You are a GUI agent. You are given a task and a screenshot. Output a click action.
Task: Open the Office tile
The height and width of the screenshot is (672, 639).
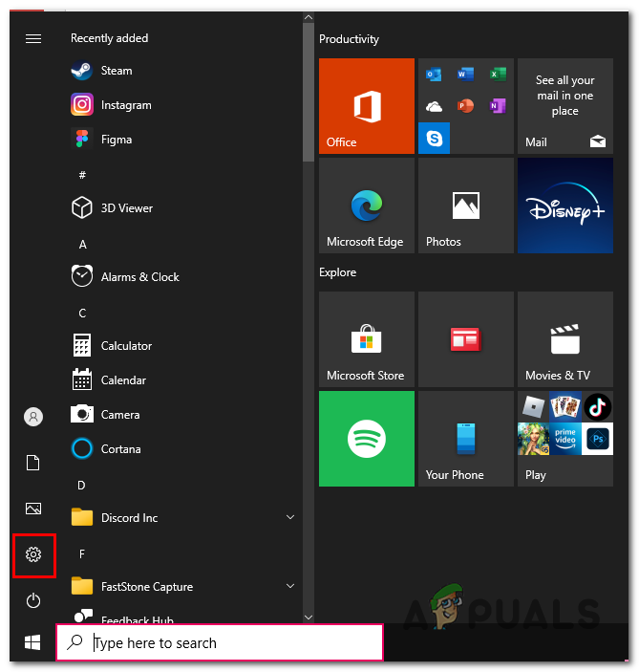click(x=367, y=106)
